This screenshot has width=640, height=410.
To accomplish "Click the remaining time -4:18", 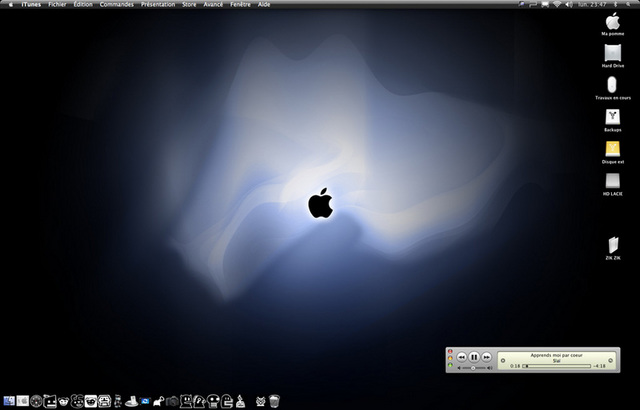I will pos(600,366).
